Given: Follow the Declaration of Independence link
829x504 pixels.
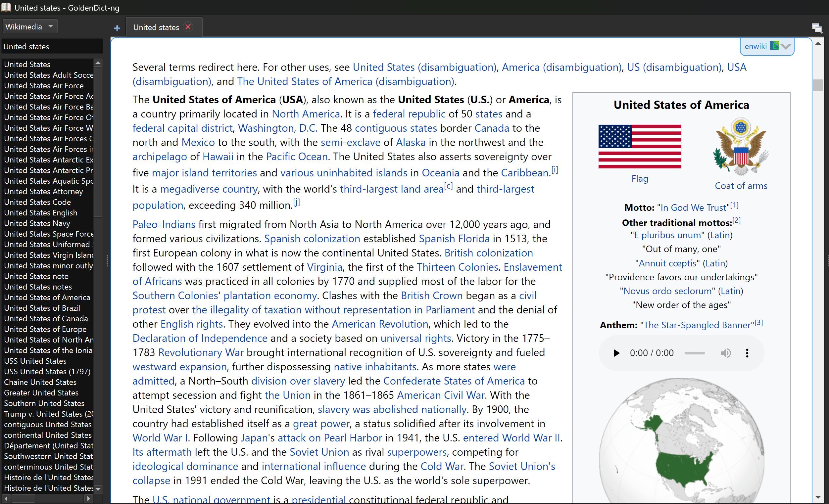Looking at the screenshot, I should [x=200, y=338].
